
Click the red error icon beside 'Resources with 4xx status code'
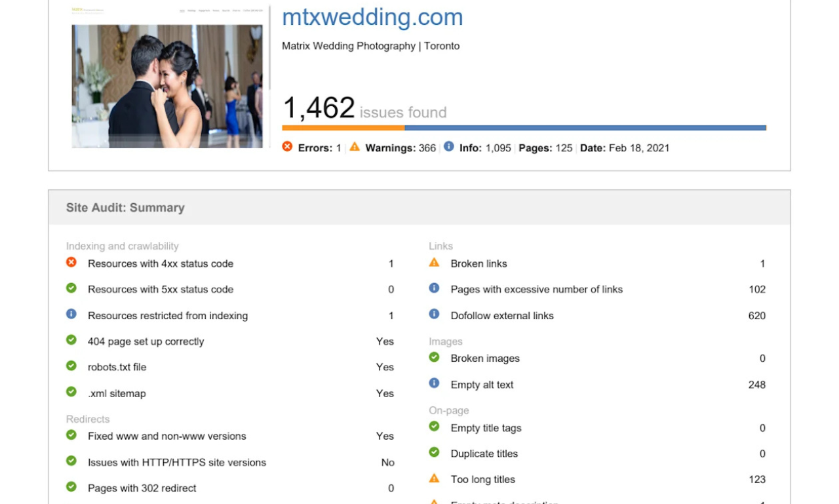[x=72, y=263]
